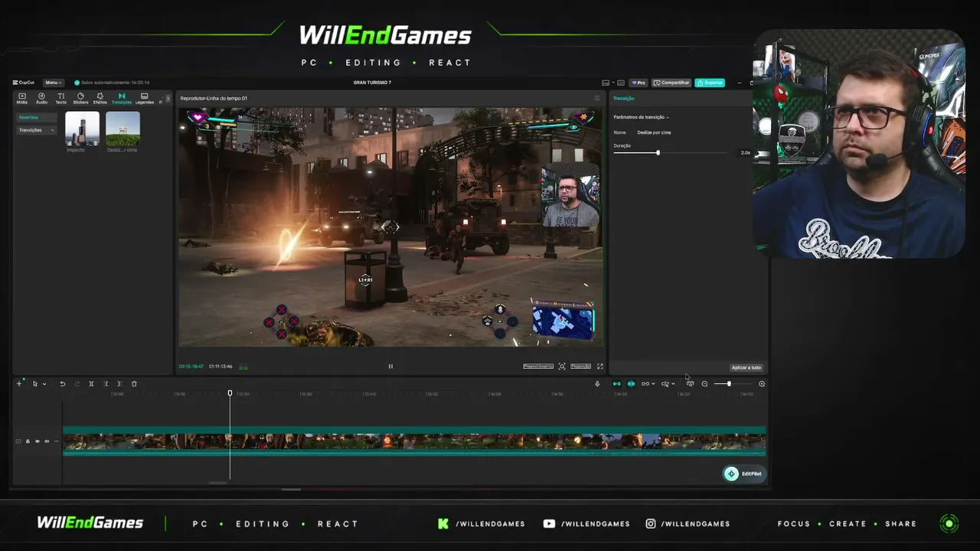Adjust the timeline zoom slider

click(x=728, y=383)
